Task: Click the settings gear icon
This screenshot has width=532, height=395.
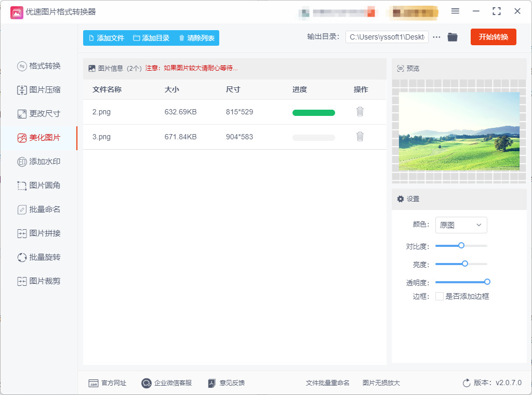Action: click(x=401, y=199)
